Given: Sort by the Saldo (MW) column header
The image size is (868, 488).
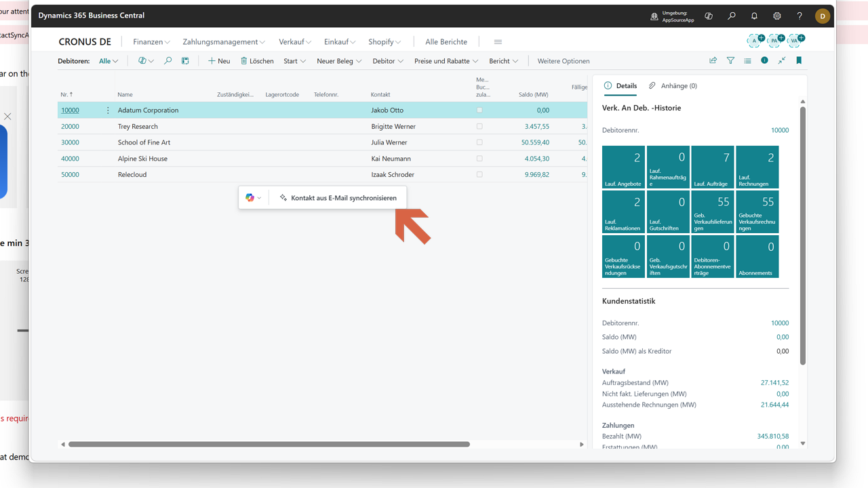Looking at the screenshot, I should (x=533, y=94).
